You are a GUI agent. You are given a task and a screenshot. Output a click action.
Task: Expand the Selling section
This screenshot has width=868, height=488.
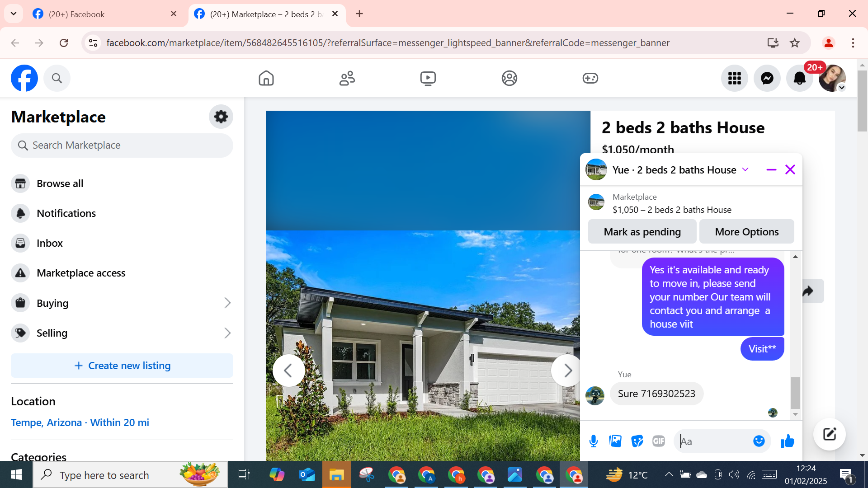click(x=227, y=333)
